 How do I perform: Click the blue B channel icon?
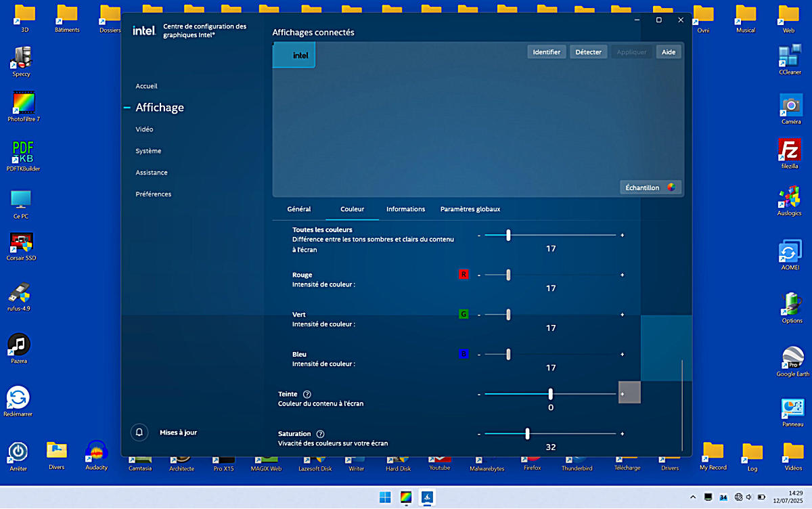pyautogui.click(x=464, y=354)
